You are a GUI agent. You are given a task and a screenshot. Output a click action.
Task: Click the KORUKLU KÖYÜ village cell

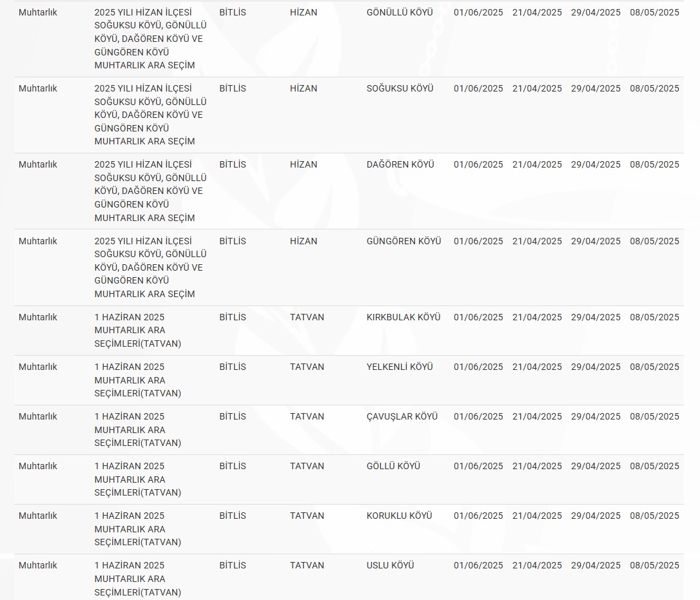click(399, 516)
